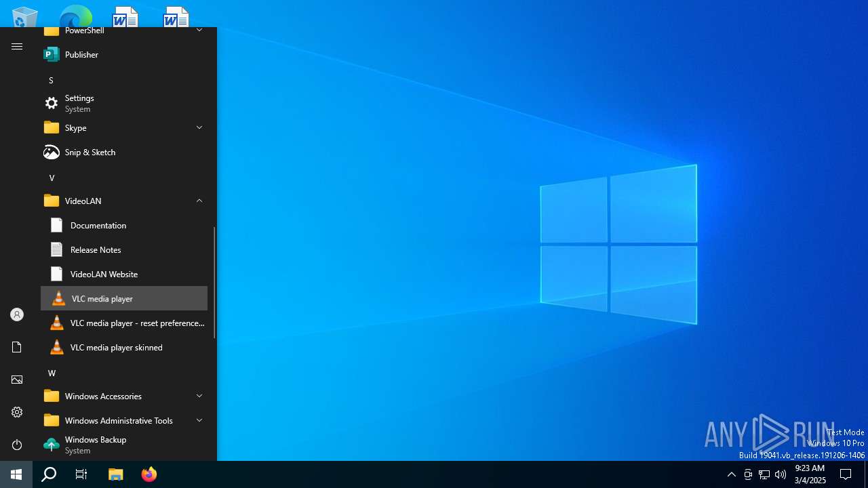
Task: Click the Power button in Start sidebar
Action: coord(17,445)
